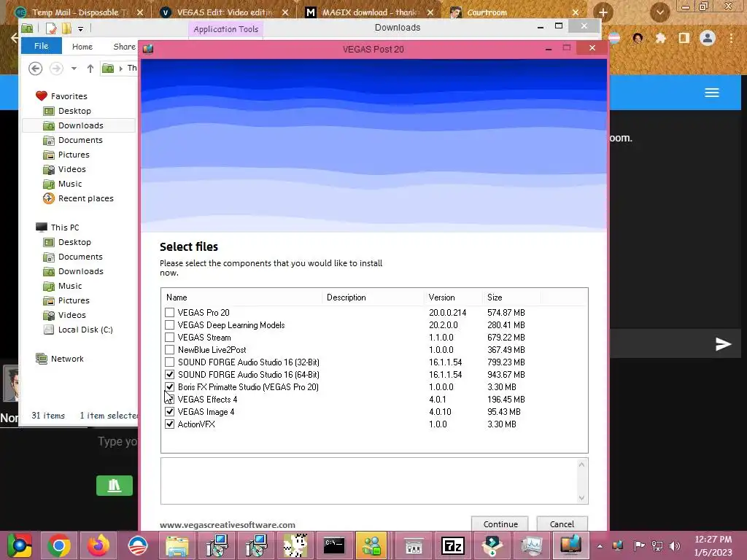Toggle the browser side panel icon
The width and height of the screenshot is (747, 560).
(x=684, y=38)
